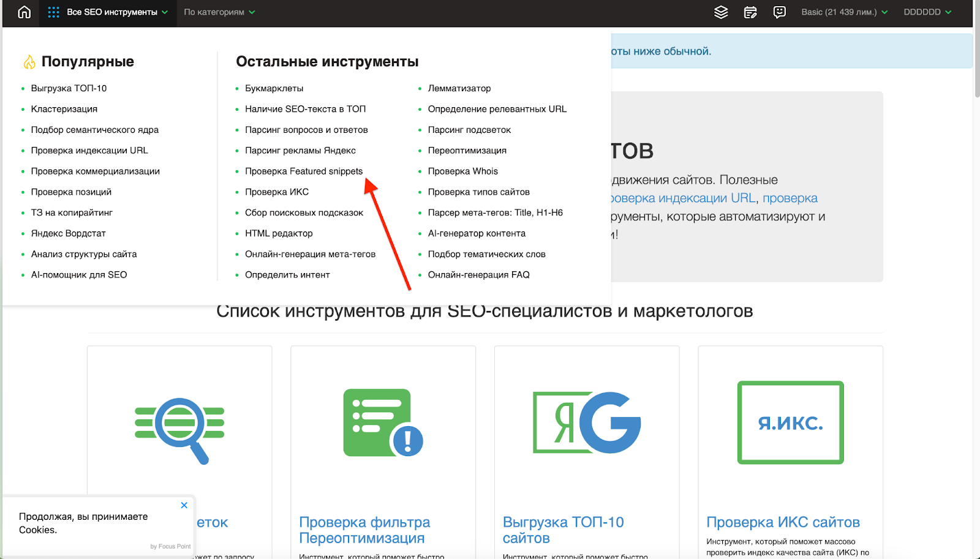
Task: Click the calendar edit icon in header
Action: coord(750,12)
